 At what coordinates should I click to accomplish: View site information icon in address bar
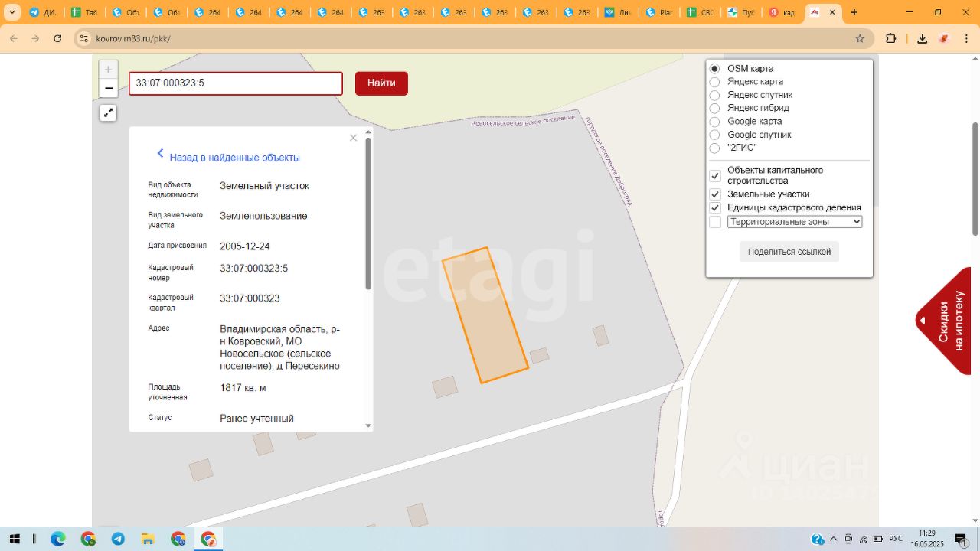pyautogui.click(x=83, y=38)
